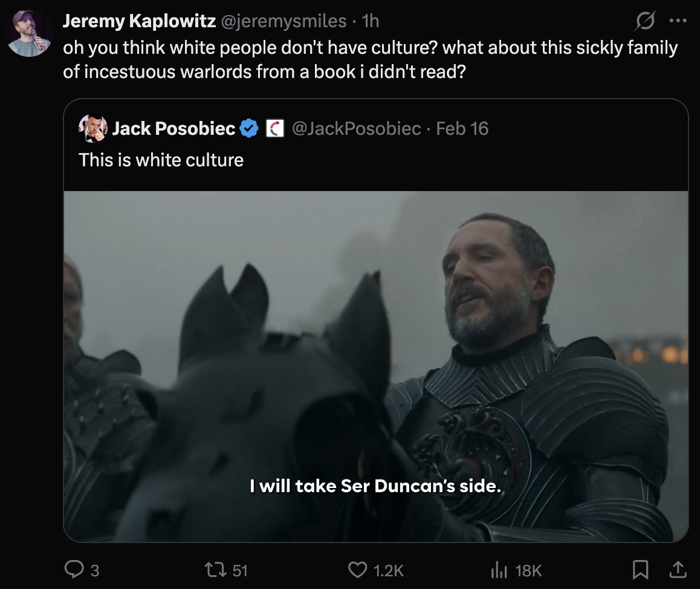Click the blue verified checkmark badge

[x=249, y=128]
